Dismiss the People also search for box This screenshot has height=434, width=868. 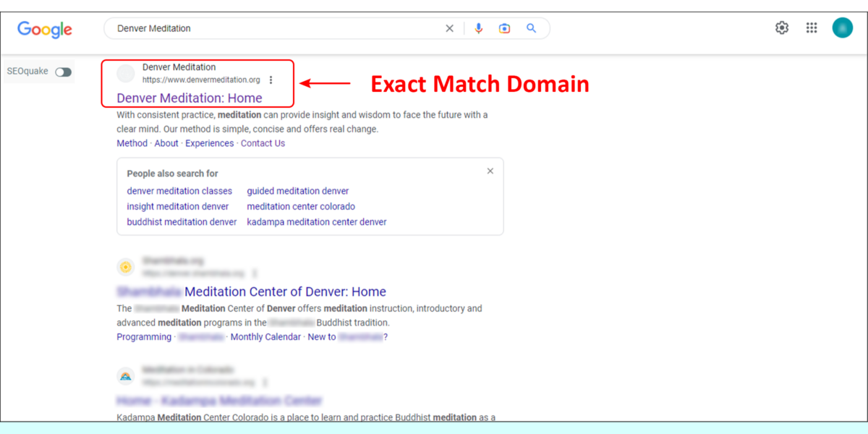pyautogui.click(x=490, y=171)
